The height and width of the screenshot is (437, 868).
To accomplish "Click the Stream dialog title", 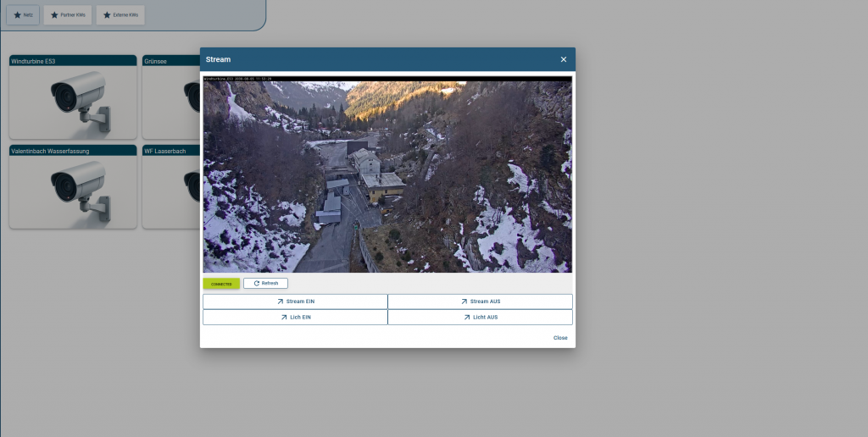I will [218, 59].
